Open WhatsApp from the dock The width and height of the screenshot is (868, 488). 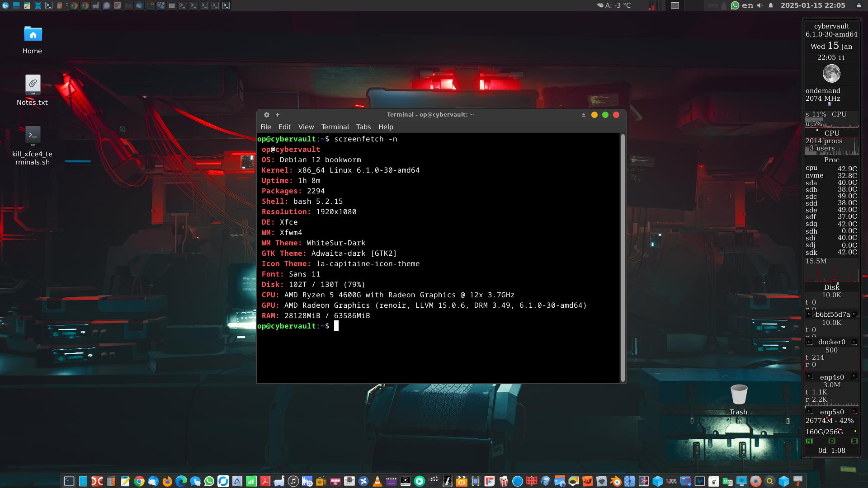(209, 481)
